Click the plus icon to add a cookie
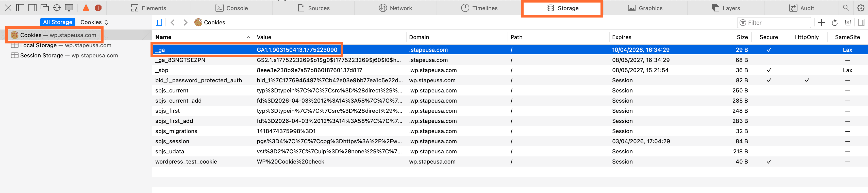Screen dimensions: 868x193 pos(822,23)
